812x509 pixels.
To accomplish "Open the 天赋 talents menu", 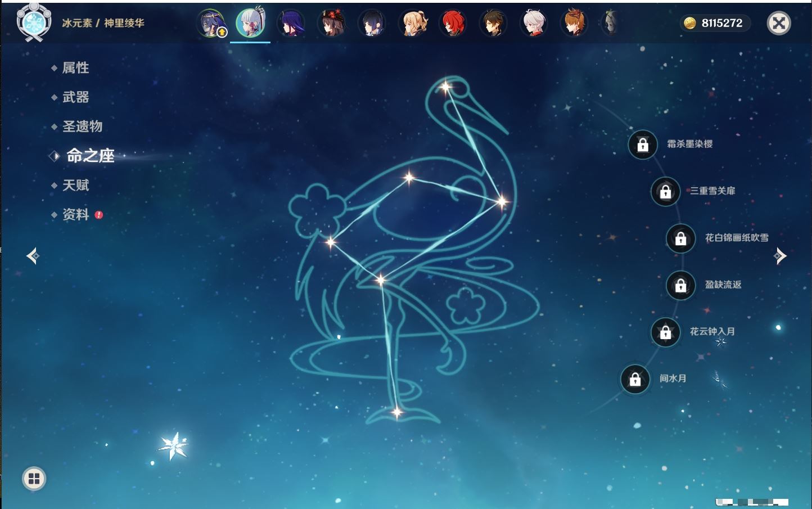I will point(75,185).
